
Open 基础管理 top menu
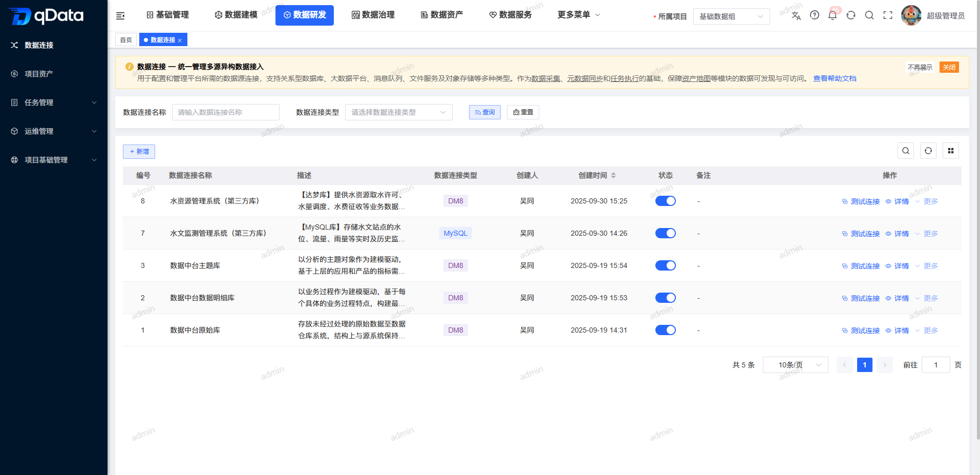point(167,15)
